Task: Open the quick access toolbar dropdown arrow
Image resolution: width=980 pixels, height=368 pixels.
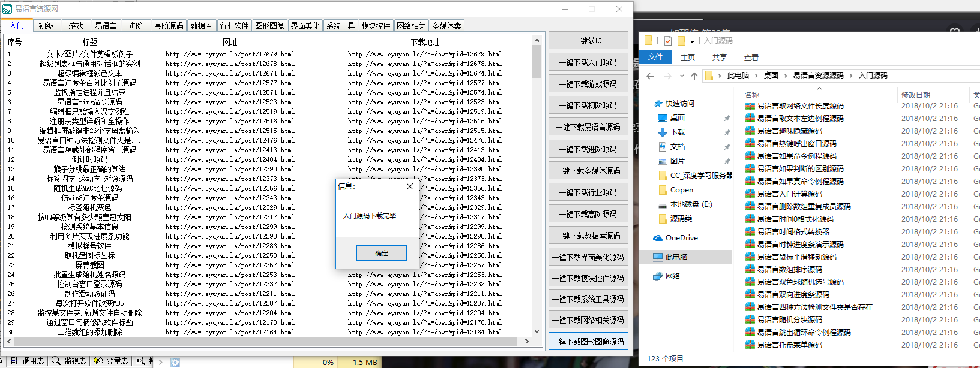Action: click(692, 41)
